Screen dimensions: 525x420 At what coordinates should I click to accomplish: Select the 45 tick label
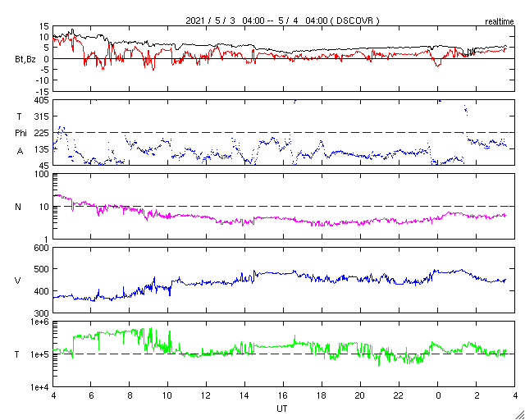[x=43, y=166]
